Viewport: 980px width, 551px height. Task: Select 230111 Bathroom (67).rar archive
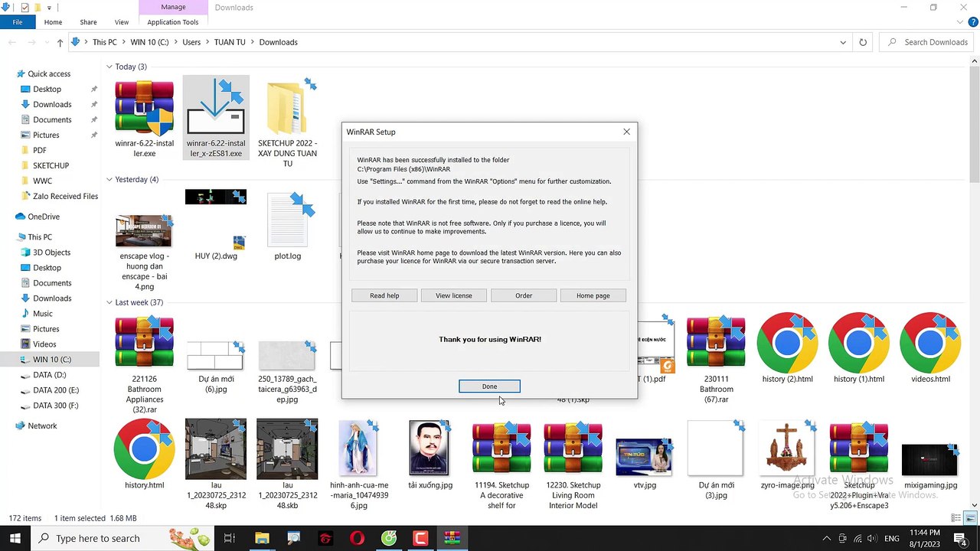pos(716,342)
